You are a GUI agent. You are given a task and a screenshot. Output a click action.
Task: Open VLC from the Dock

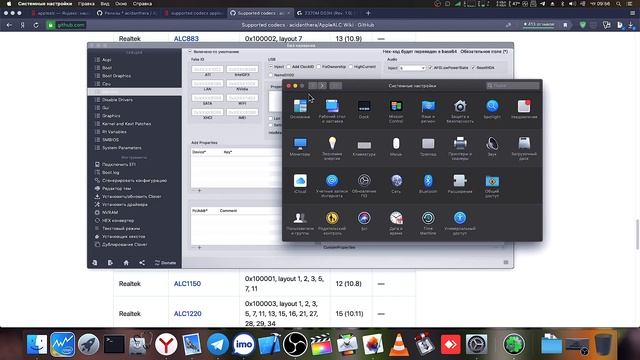coord(398,344)
